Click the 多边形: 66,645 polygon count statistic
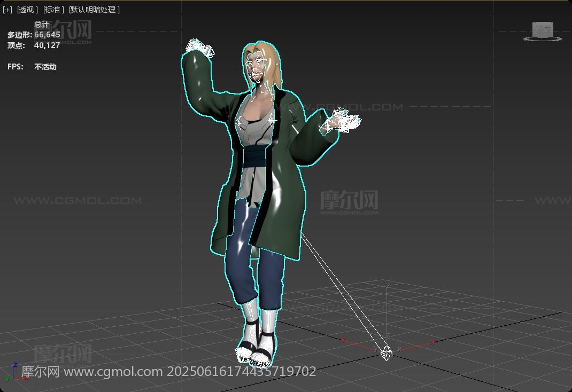Image resolution: width=572 pixels, height=392 pixels. click(x=34, y=35)
